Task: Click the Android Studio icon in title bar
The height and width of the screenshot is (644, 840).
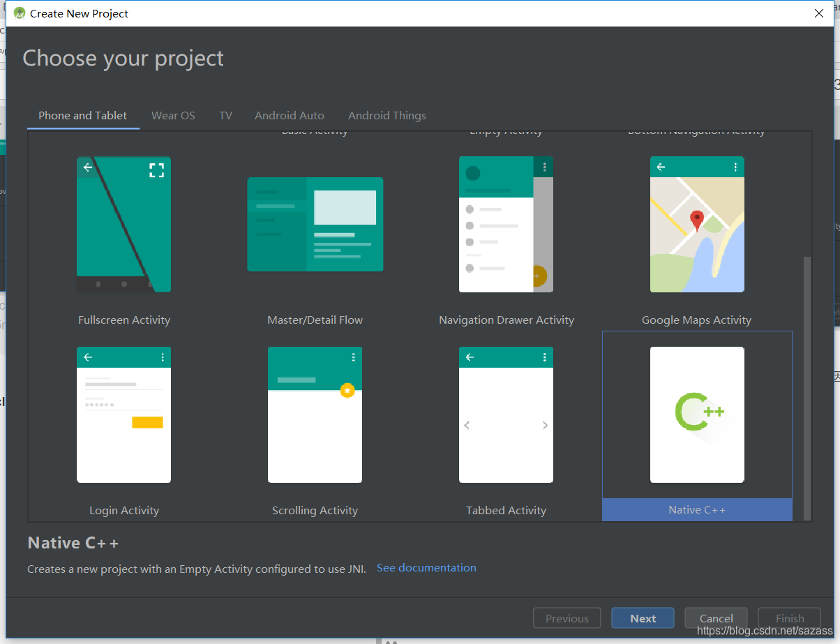Action: [20, 13]
